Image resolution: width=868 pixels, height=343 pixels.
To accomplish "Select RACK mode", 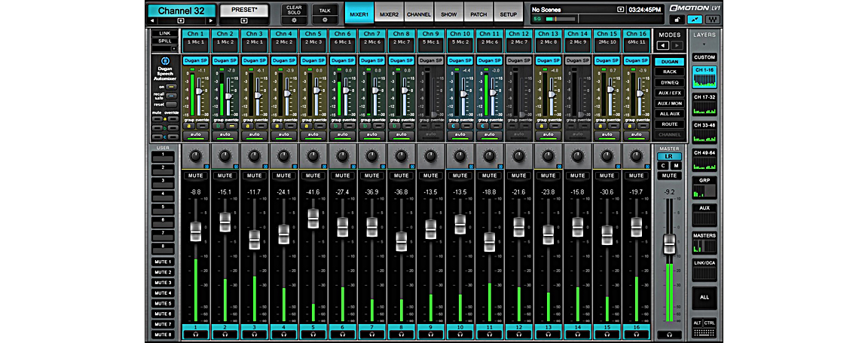I will click(x=669, y=72).
